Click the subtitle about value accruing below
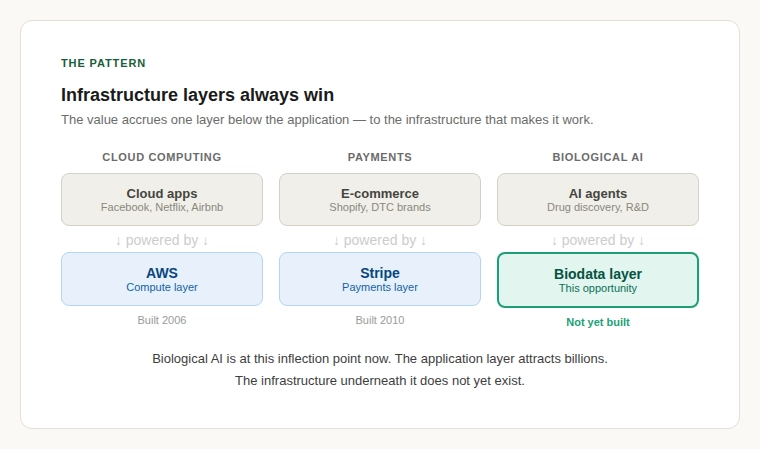Viewport: 760px width, 449px height. pos(327,120)
